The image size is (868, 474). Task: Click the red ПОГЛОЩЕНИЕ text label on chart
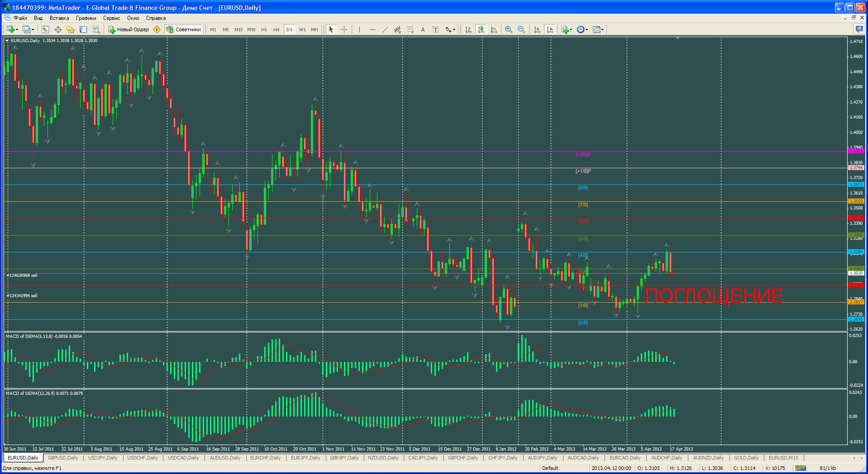tap(713, 296)
